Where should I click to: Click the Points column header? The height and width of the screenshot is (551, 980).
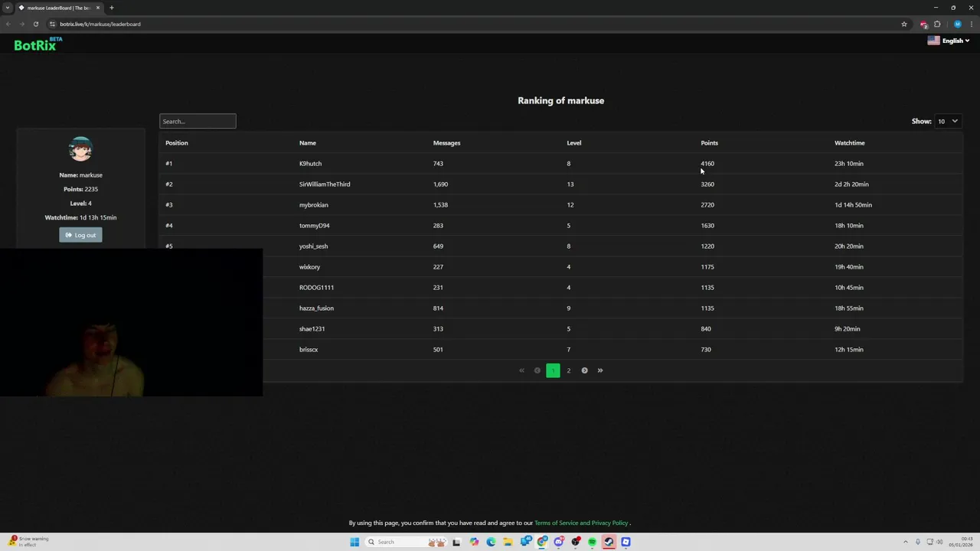(x=709, y=142)
